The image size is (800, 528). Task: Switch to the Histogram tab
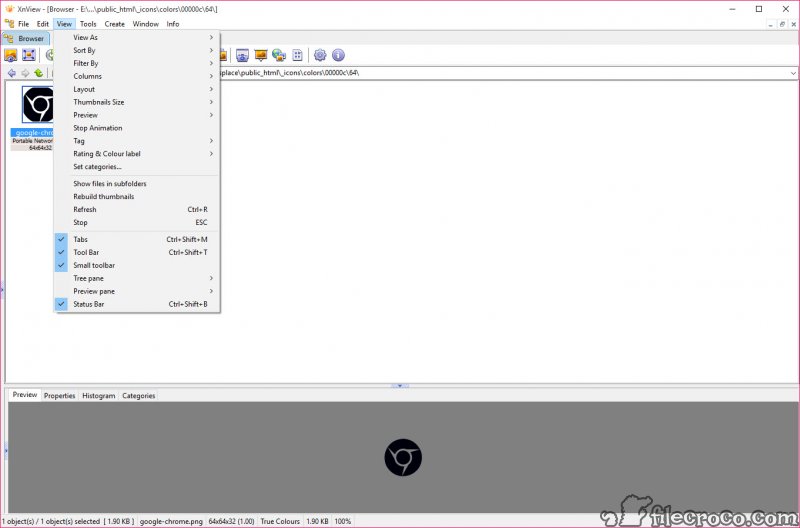[x=98, y=396]
